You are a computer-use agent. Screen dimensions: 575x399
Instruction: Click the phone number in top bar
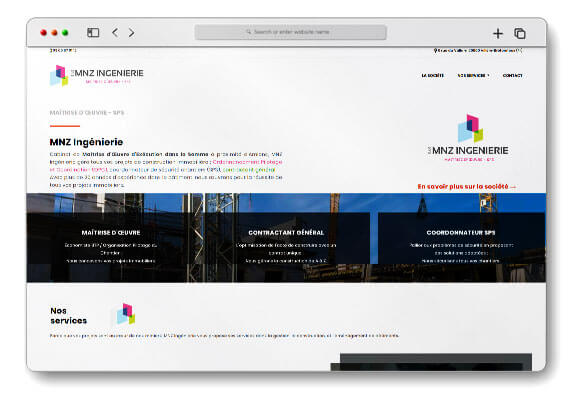pyautogui.click(x=63, y=50)
